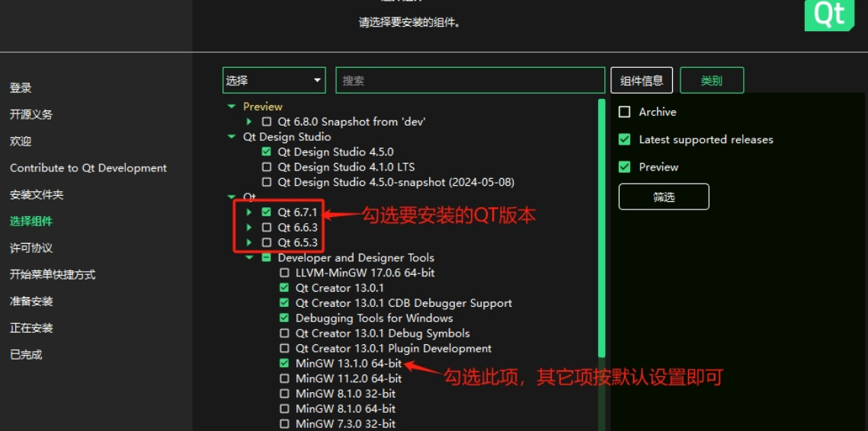The image size is (868, 431).
Task: Check Qt 6.8.0 Snapshot checkbox
Action: click(x=267, y=121)
